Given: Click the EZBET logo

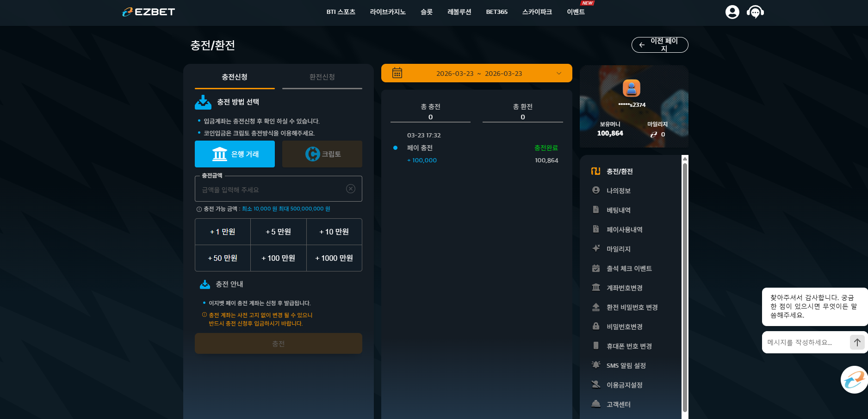Looking at the screenshot, I should 149,12.
